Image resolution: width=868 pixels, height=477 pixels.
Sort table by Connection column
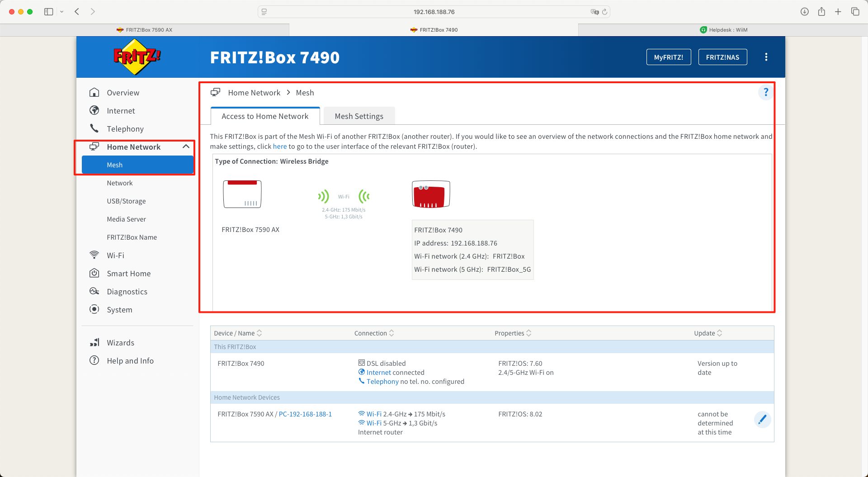click(374, 333)
